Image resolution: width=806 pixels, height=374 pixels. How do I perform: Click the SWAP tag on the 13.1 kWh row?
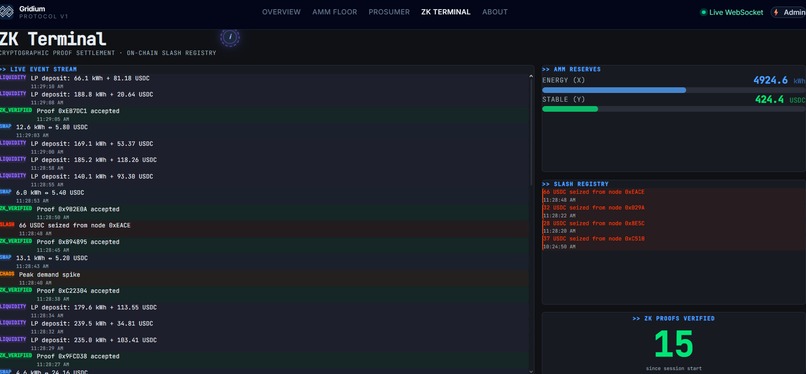6,257
